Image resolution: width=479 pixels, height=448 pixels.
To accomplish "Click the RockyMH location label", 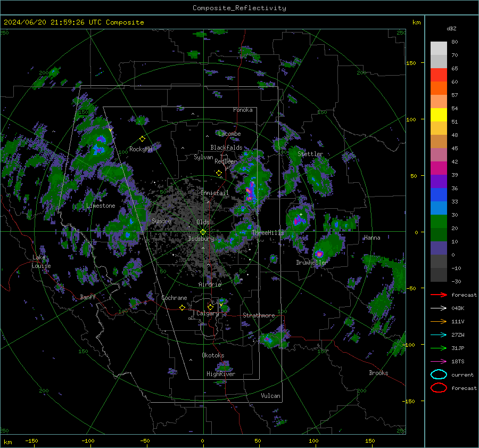I will [141, 149].
